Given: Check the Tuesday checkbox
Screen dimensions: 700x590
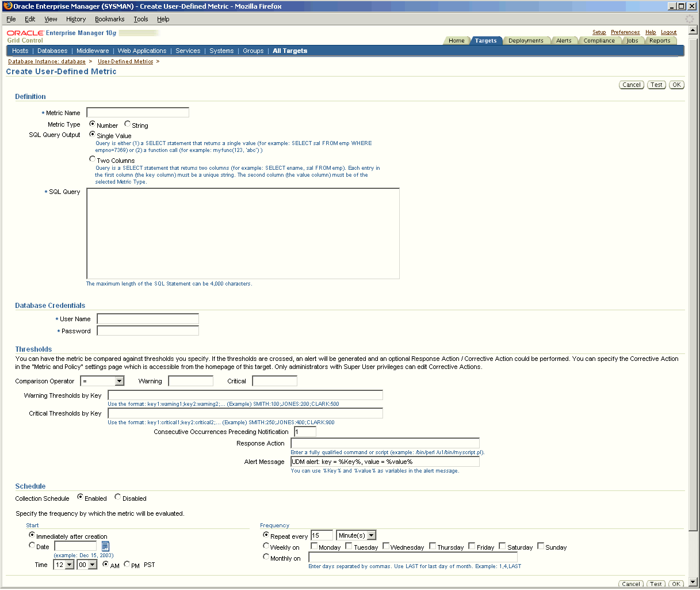Looking at the screenshot, I should click(349, 546).
